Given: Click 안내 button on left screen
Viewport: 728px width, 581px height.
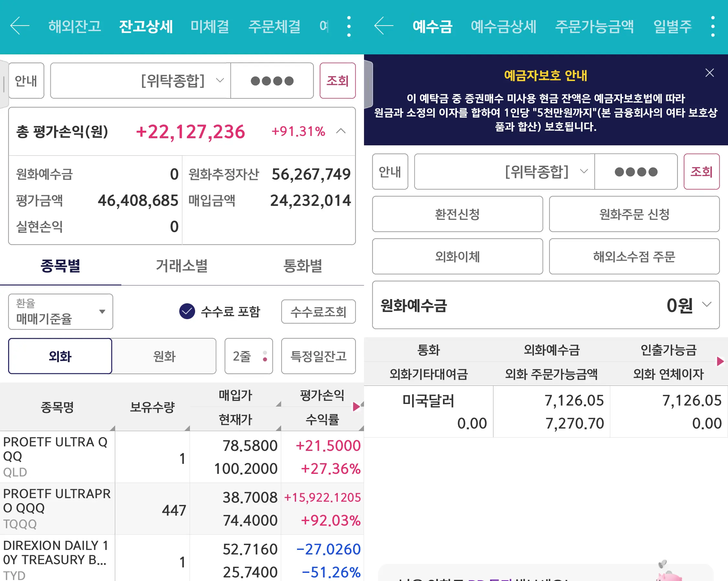Looking at the screenshot, I should pos(26,81).
